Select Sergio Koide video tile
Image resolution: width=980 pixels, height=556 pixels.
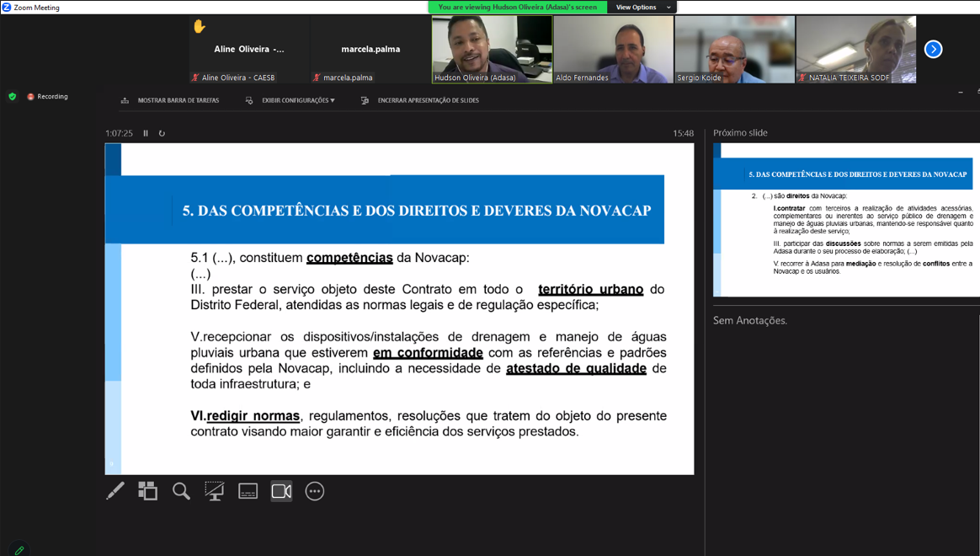pyautogui.click(x=735, y=50)
